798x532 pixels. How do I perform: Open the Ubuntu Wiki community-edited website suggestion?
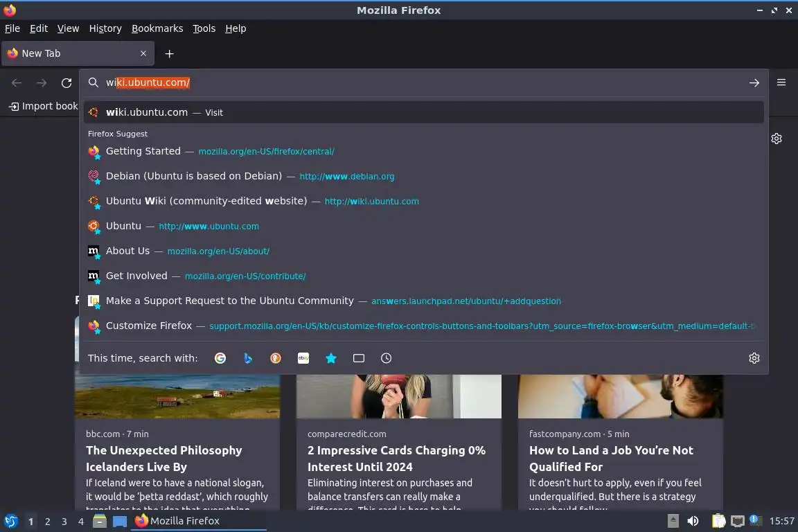[x=423, y=201]
